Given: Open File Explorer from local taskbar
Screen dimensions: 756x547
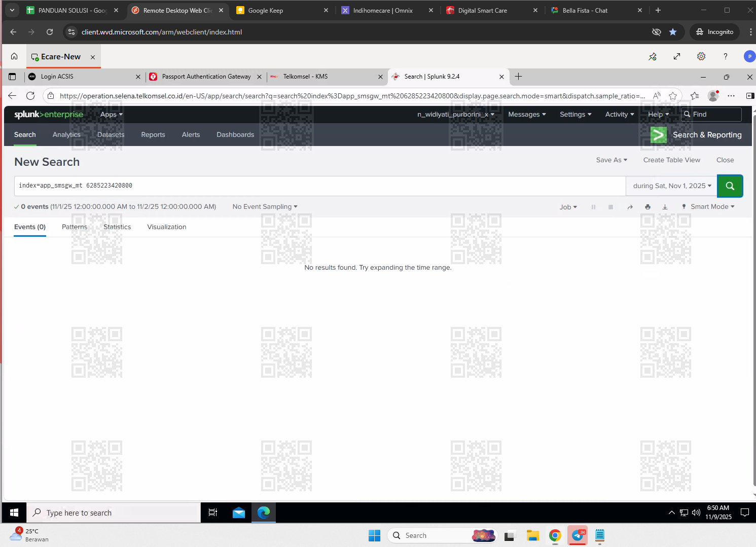Looking at the screenshot, I should [532, 535].
